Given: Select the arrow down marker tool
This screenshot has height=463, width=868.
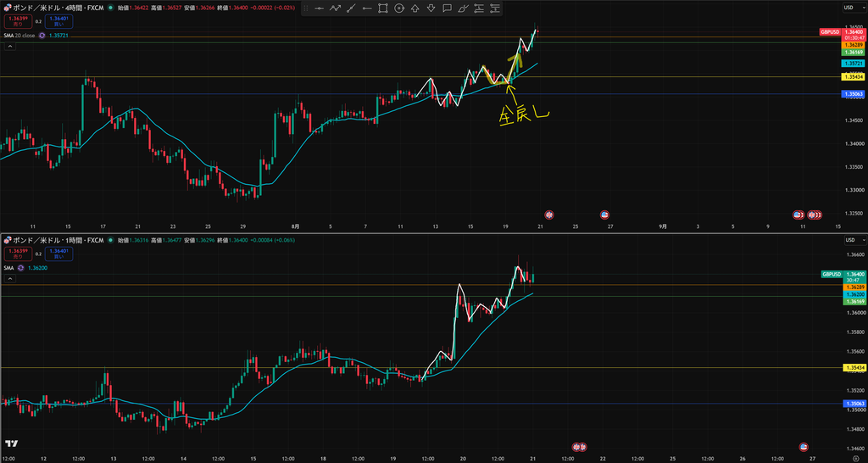Looking at the screenshot, I should [431, 8].
